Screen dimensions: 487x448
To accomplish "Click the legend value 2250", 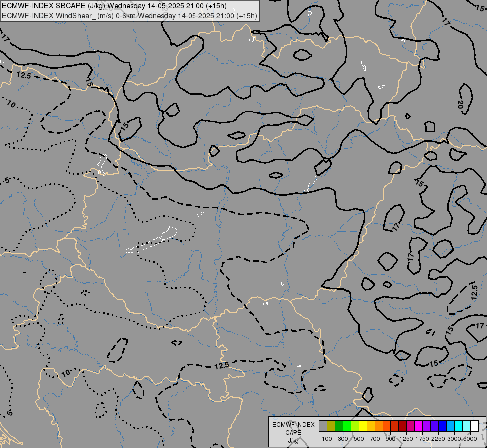I will click(x=438, y=439).
